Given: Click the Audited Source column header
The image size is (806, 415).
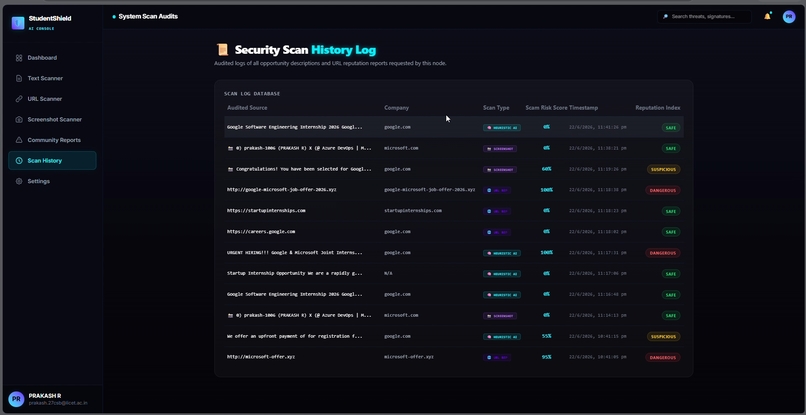Looking at the screenshot, I should click(x=247, y=108).
